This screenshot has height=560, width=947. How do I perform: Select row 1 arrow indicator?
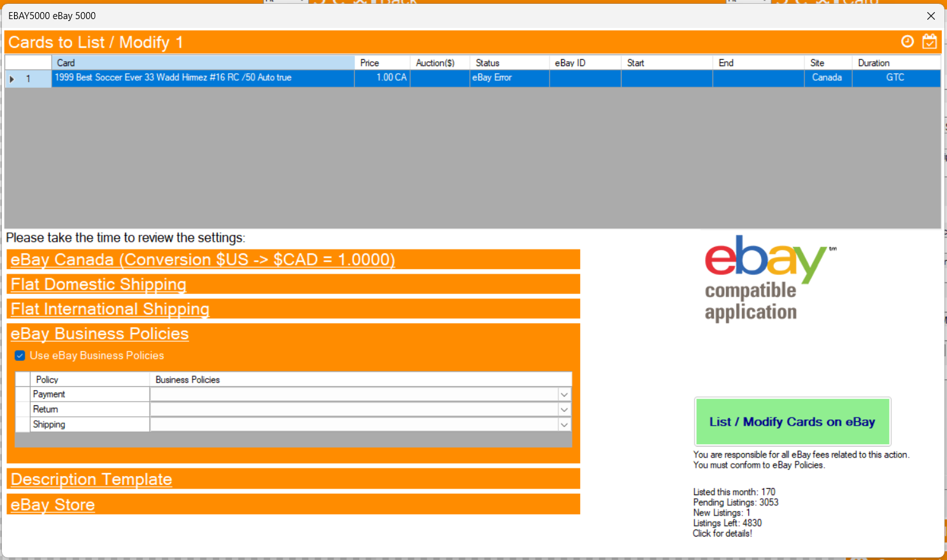(12, 79)
